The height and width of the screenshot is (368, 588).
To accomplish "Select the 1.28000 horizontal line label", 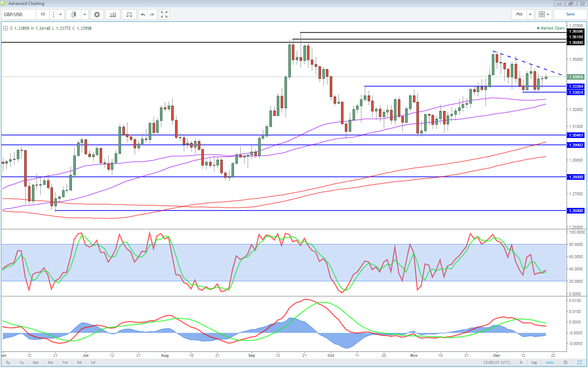I will click(x=576, y=177).
